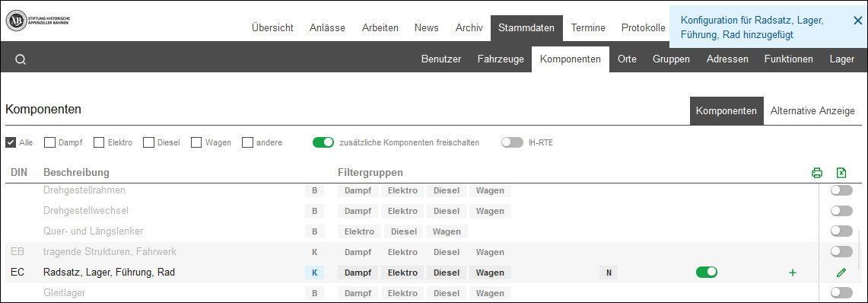Toggle zusätzliche Komponenten freischalten switch

click(323, 142)
